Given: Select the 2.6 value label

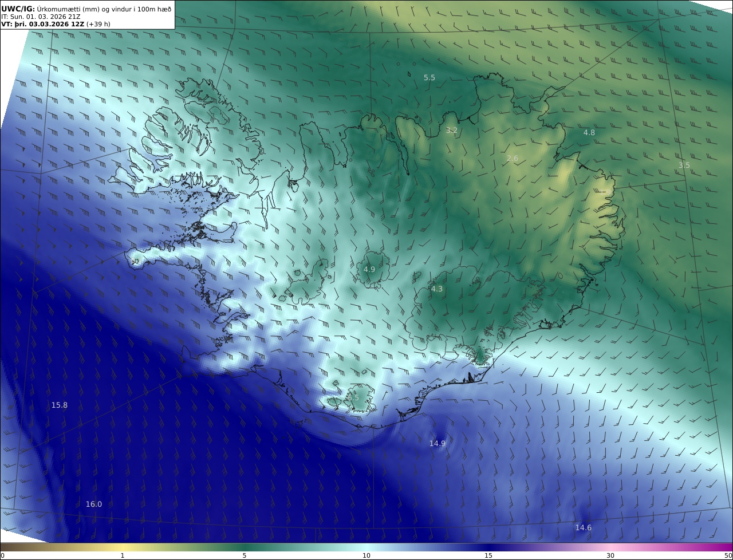Looking at the screenshot, I should [513, 158].
